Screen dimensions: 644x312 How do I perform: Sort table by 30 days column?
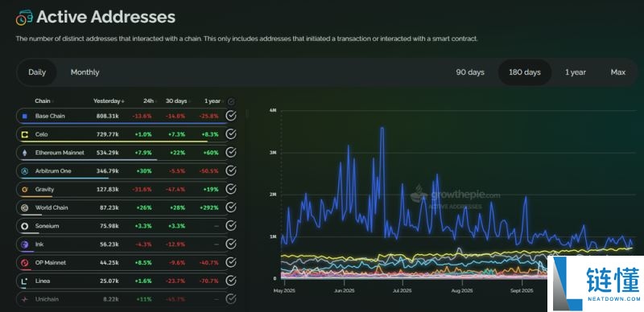click(177, 101)
